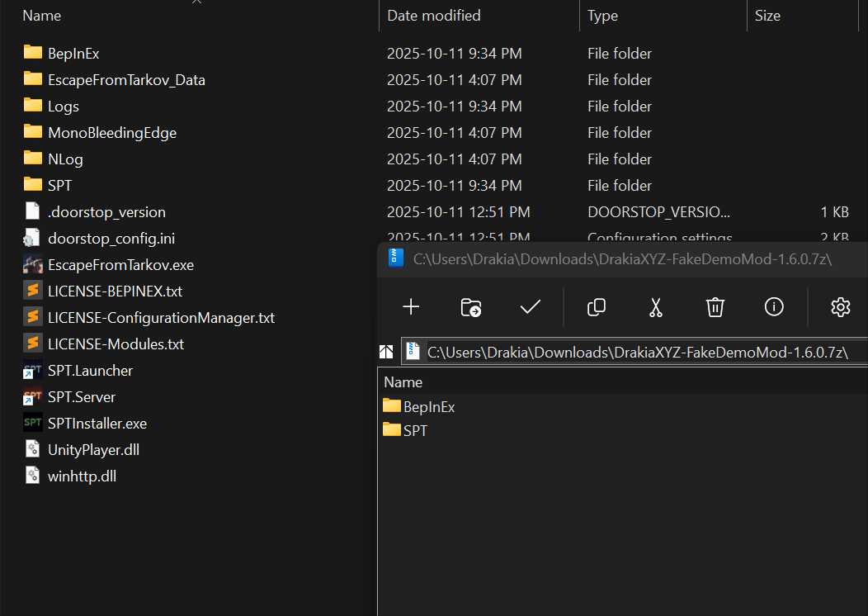Select the SPT folder in Explorer
The width and height of the screenshot is (868, 616).
pyautogui.click(x=48, y=186)
